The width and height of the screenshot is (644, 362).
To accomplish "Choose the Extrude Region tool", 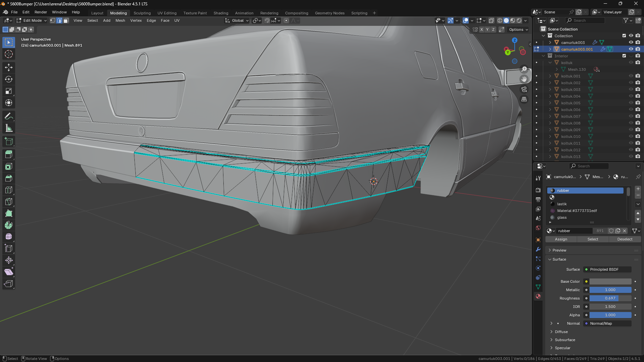I will coord(9,155).
